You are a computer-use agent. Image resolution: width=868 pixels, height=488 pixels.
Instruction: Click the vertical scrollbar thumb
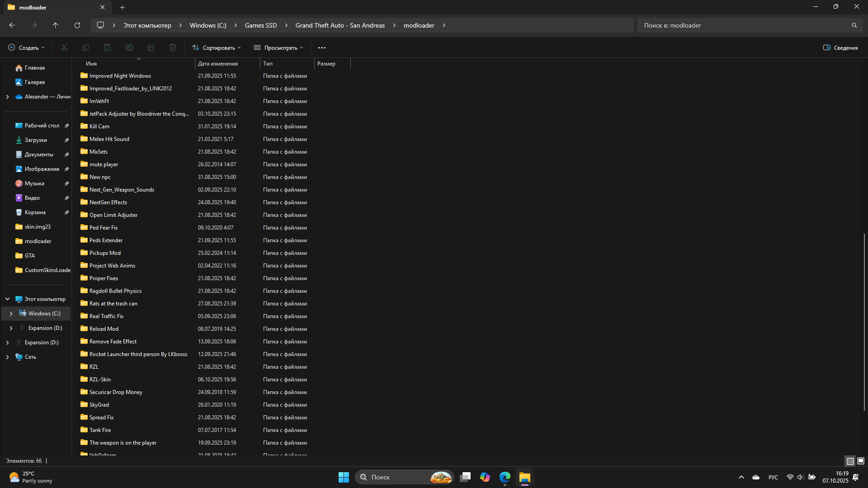(864, 322)
